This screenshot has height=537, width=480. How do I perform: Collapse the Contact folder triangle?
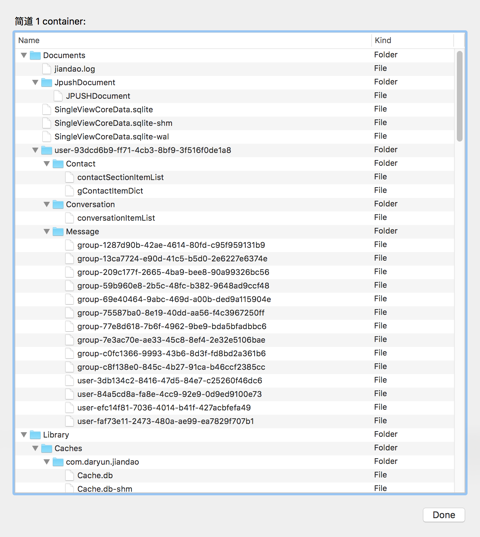pos(47,164)
